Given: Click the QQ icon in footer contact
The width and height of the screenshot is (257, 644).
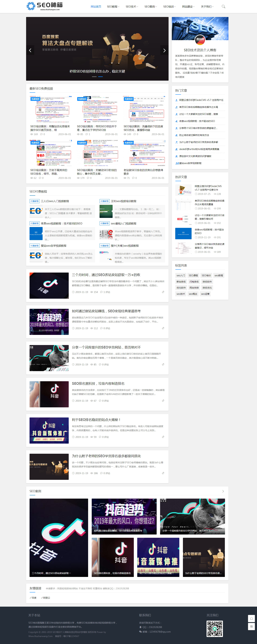Looking at the screenshot, I should (x=140, y=627).
